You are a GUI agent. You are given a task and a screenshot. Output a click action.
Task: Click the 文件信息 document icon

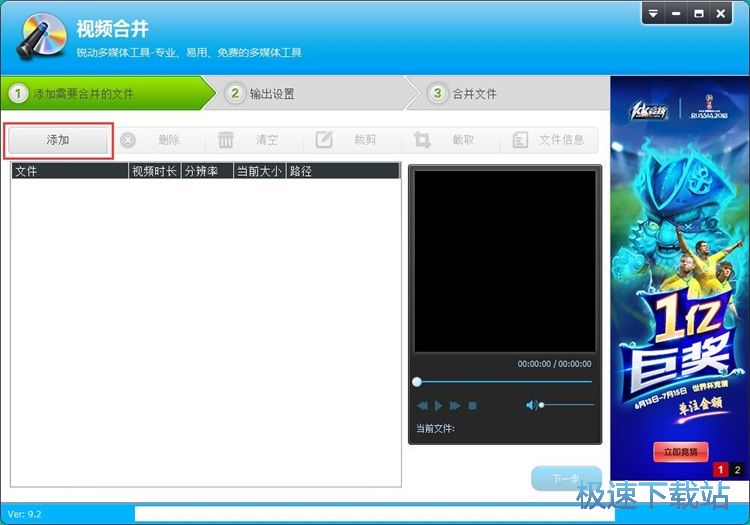tap(520, 140)
